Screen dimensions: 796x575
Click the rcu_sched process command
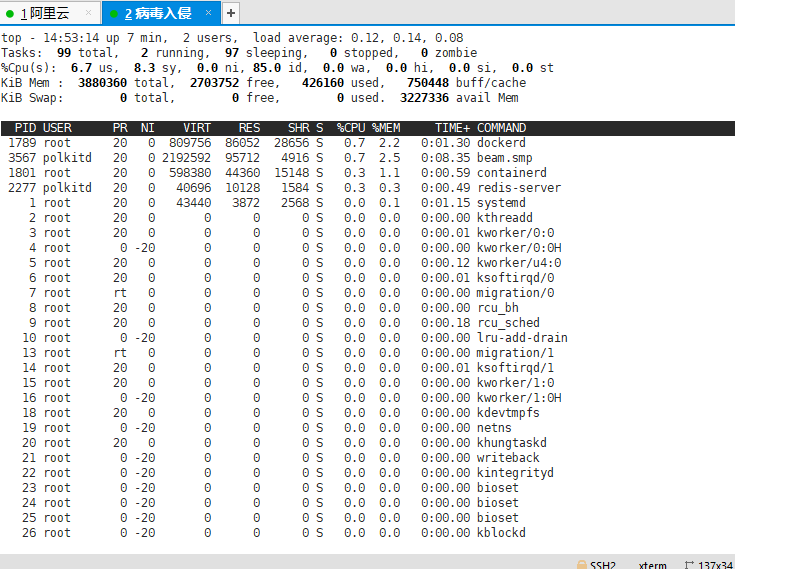pyautogui.click(x=508, y=323)
